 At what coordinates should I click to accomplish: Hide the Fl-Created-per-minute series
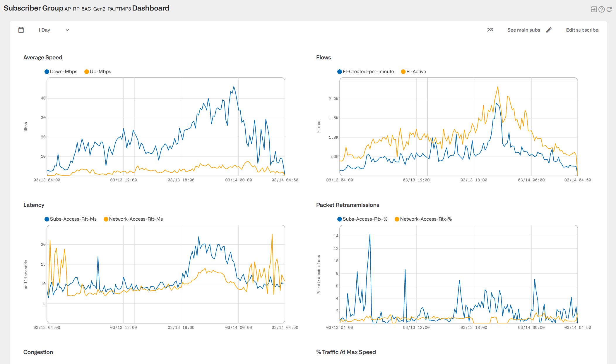[366, 71]
